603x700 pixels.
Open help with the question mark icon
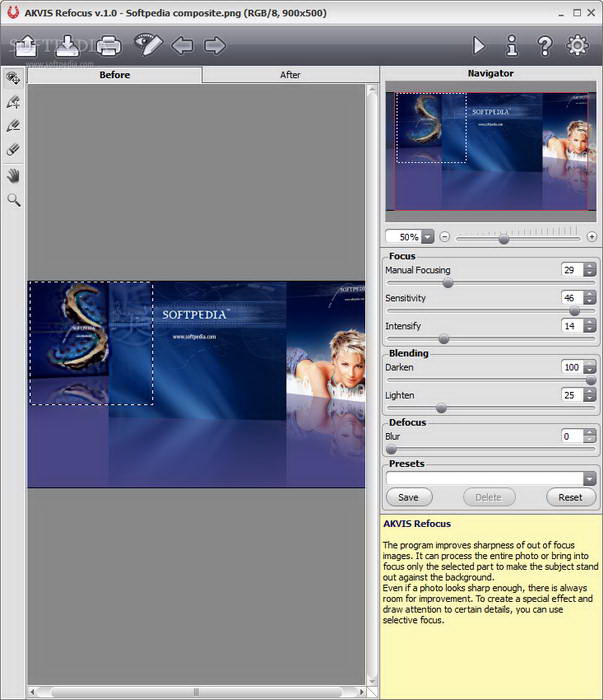545,46
